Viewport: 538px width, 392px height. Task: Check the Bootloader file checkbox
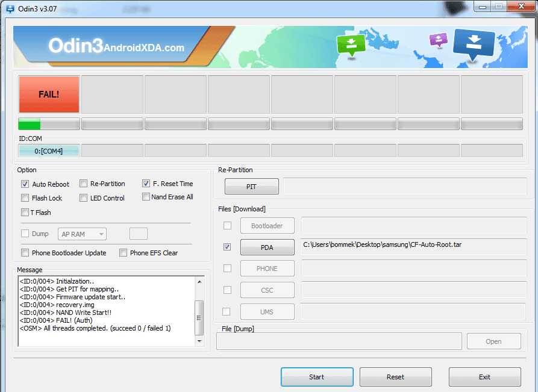[x=227, y=226]
